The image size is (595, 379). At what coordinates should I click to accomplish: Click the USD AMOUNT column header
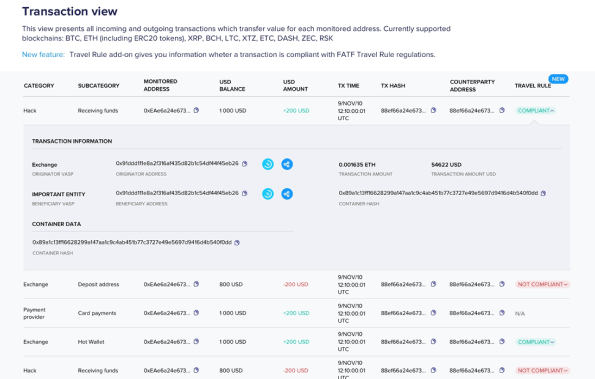pos(295,85)
